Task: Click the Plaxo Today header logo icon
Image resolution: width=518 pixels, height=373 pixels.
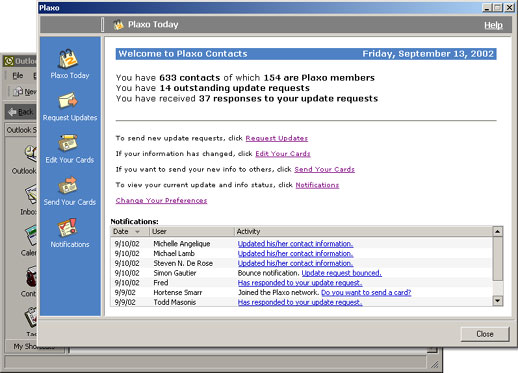Action: [x=118, y=25]
